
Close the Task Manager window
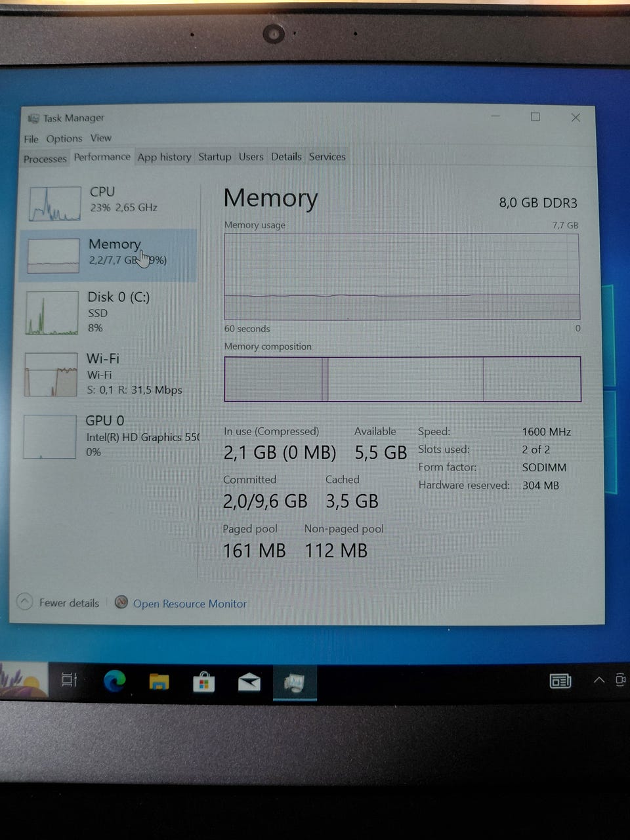point(576,117)
